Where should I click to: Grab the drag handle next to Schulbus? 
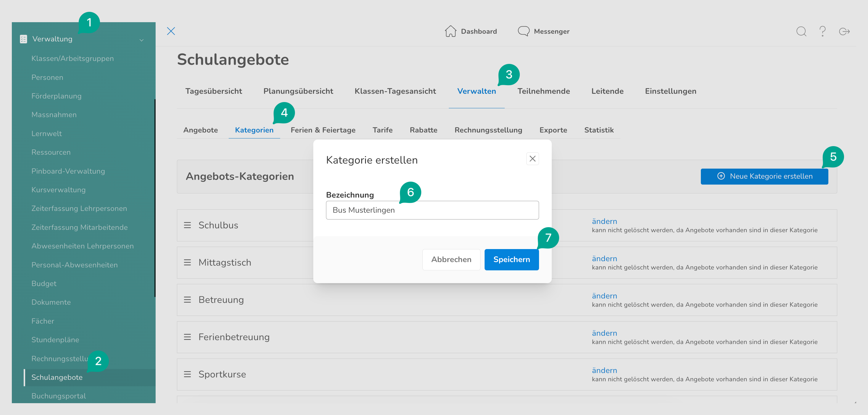[187, 225]
